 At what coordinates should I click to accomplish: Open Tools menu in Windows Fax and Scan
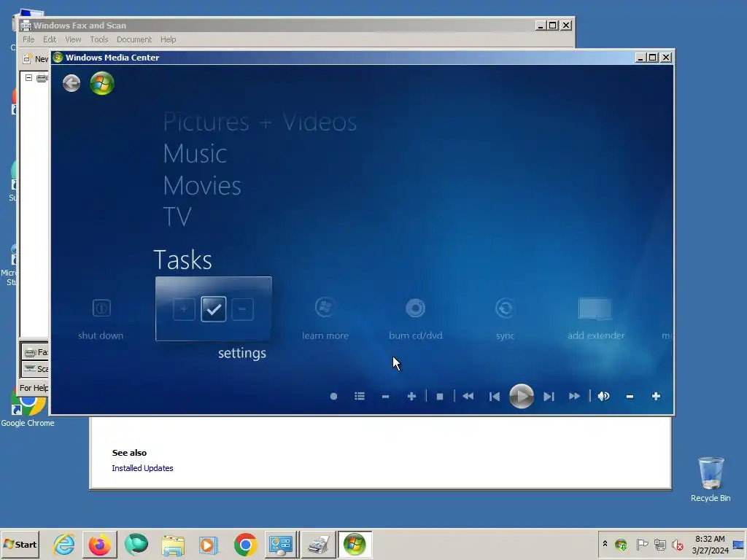(x=99, y=39)
